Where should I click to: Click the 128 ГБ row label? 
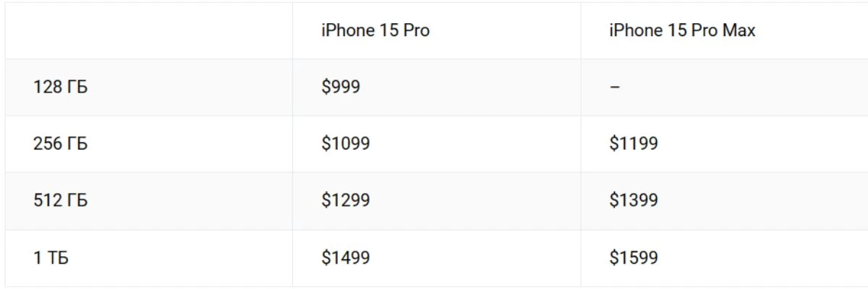pos(60,87)
